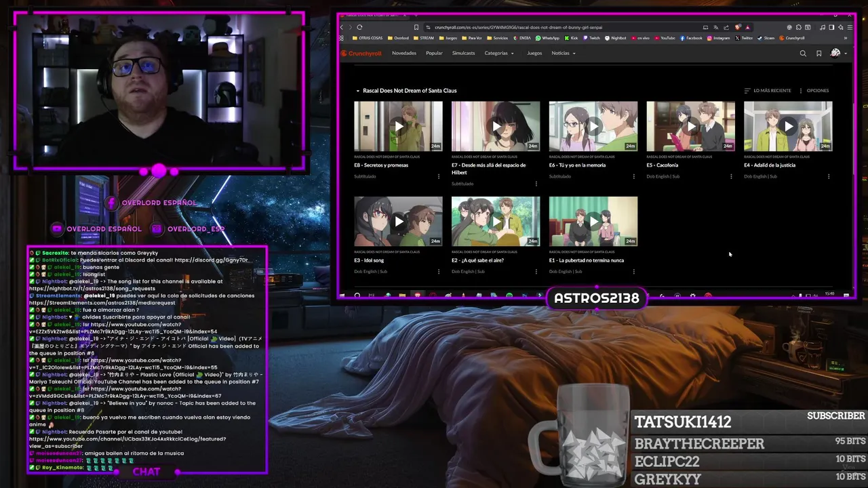Play episode E8 - Secretos y promesas thumbnail
Viewport: 868px width, 488px height.
[398, 126]
